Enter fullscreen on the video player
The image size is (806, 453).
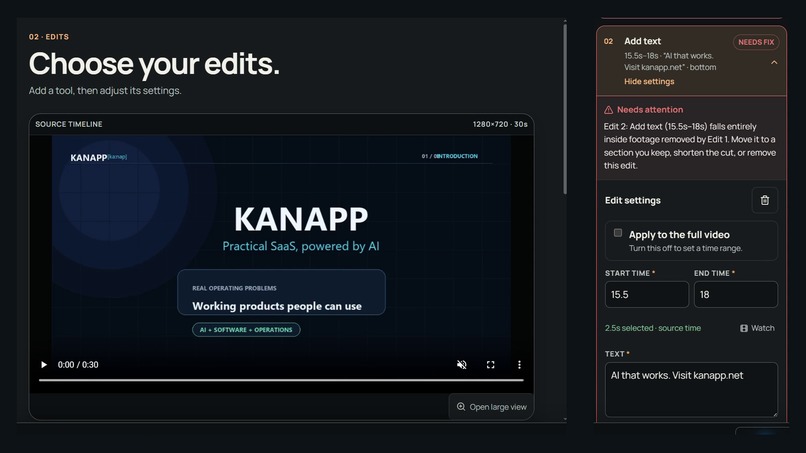pyautogui.click(x=490, y=365)
